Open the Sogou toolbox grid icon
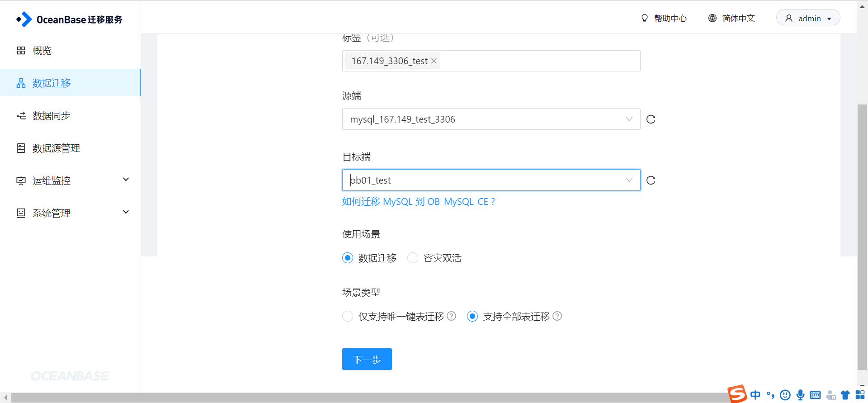This screenshot has height=403, width=868. [860, 394]
